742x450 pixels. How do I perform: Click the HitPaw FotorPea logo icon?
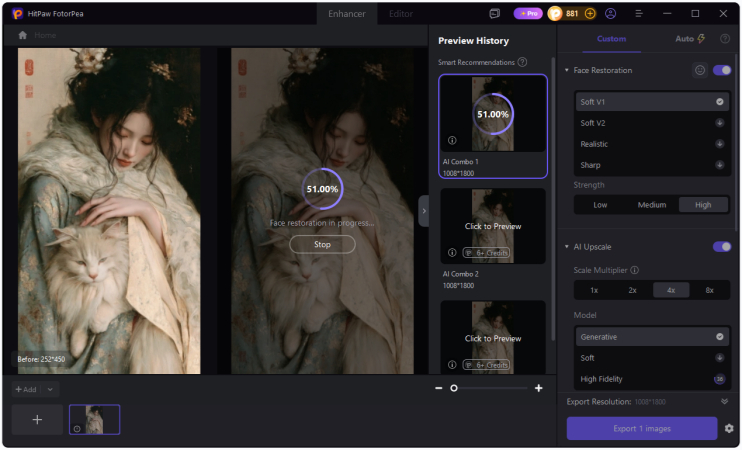pos(17,14)
